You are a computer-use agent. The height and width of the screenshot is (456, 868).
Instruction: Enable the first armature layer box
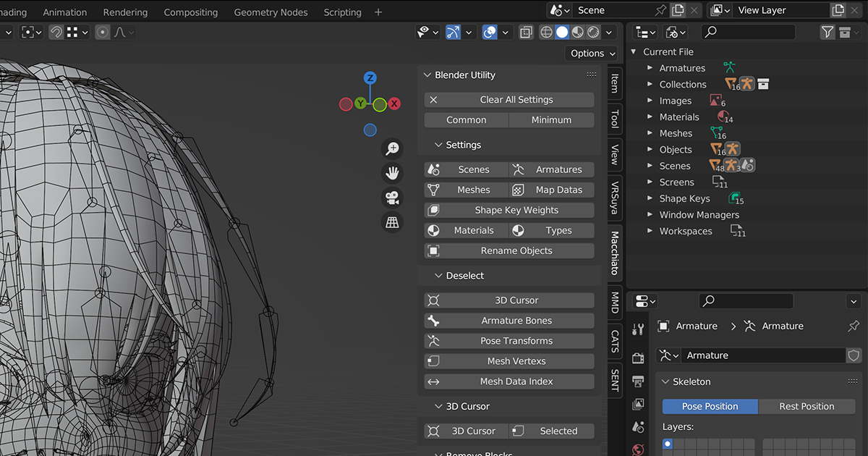tap(667, 444)
